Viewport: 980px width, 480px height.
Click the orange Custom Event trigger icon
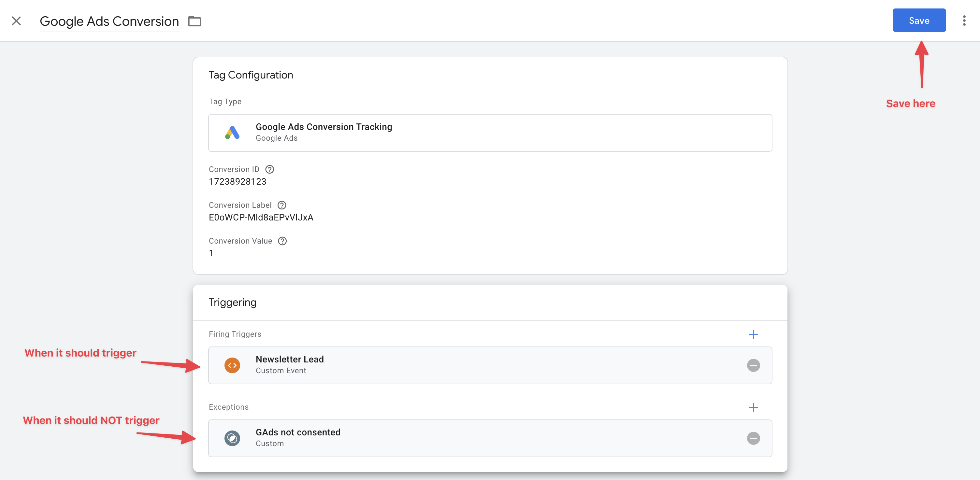(x=232, y=365)
